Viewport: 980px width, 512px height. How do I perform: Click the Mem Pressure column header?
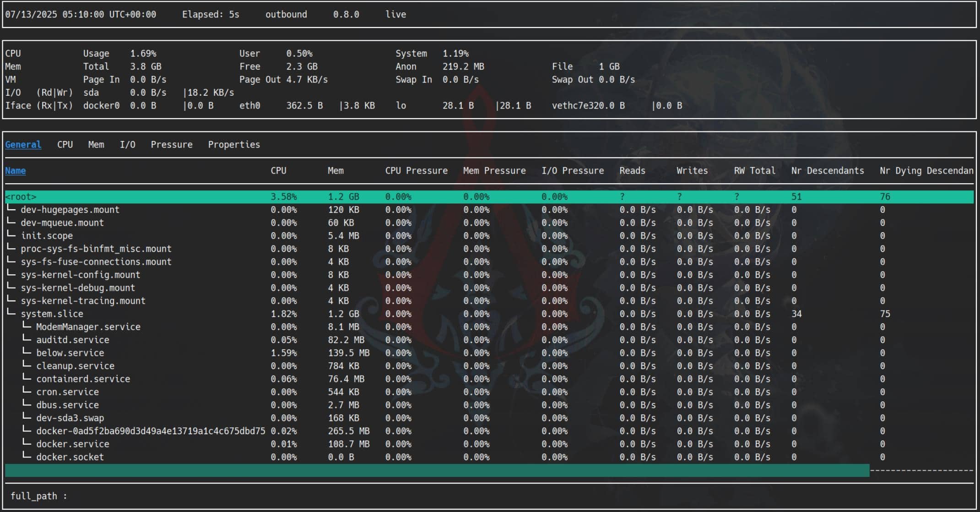click(x=494, y=171)
